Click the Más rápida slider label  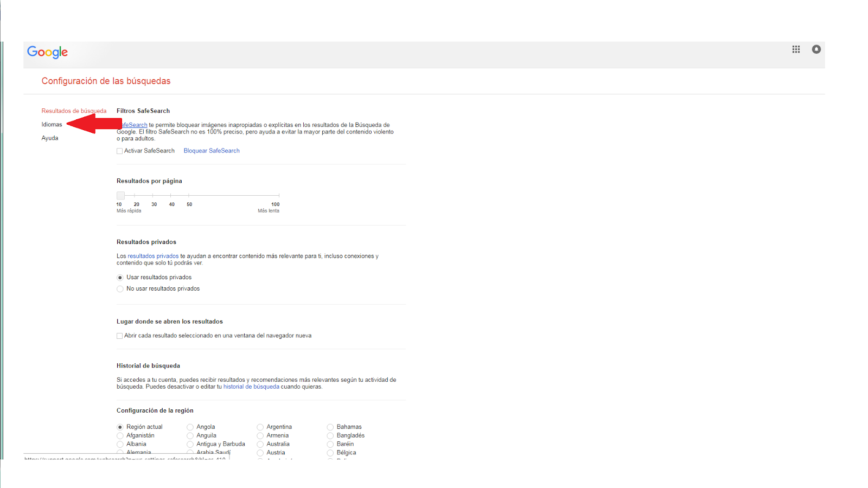(x=129, y=211)
